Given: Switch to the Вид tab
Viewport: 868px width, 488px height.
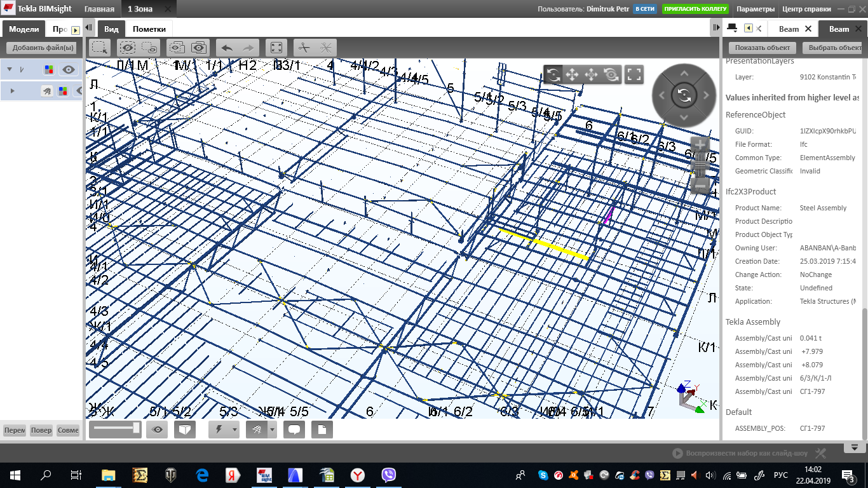Looking at the screenshot, I should (111, 29).
